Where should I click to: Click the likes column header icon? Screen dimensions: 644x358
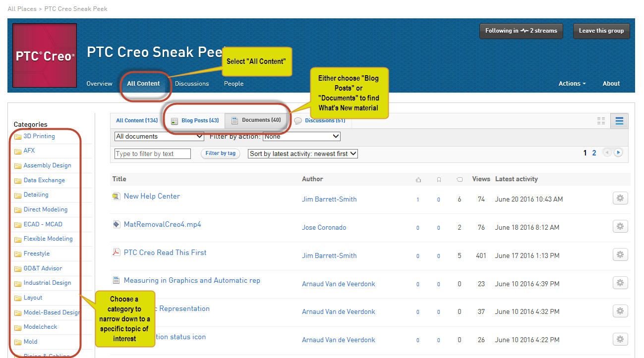tap(418, 180)
